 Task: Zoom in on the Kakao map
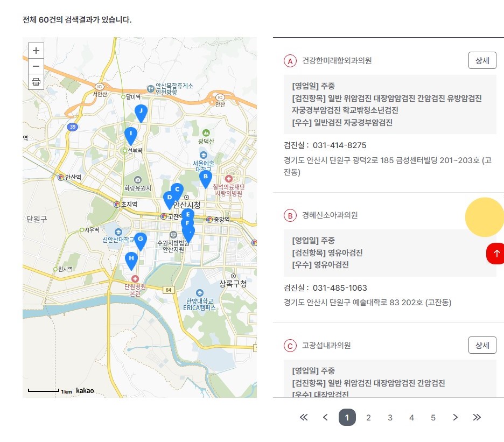36,50
